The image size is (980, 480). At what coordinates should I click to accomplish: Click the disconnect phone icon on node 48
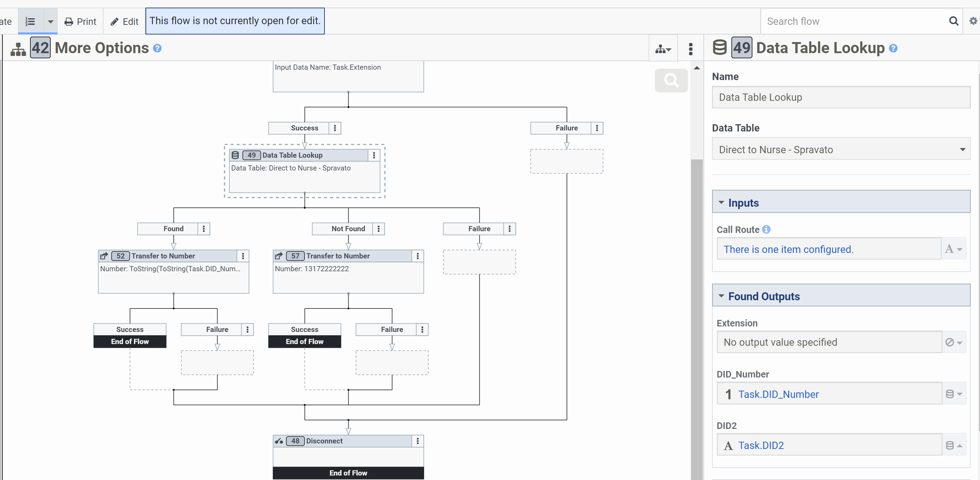pyautogui.click(x=279, y=441)
